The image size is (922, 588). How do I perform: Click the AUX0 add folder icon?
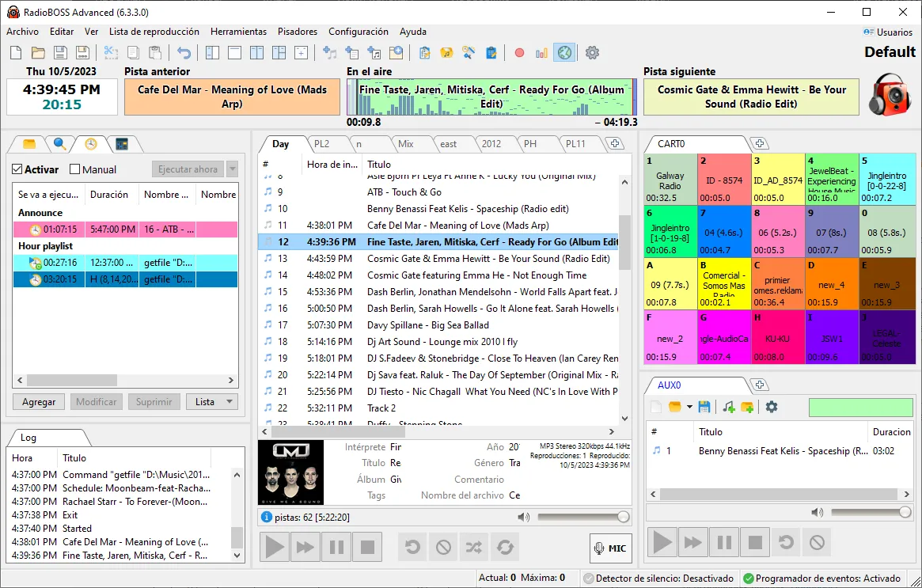pyautogui.click(x=747, y=407)
